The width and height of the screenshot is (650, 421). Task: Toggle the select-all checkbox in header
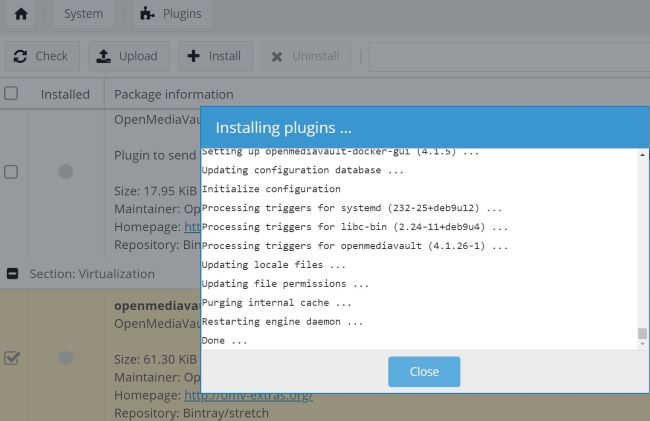point(12,93)
